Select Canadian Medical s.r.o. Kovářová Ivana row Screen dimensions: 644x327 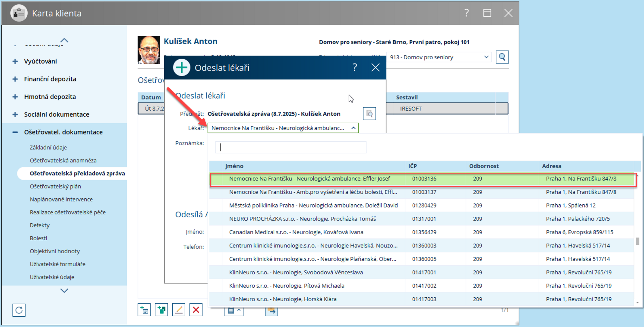(x=296, y=232)
